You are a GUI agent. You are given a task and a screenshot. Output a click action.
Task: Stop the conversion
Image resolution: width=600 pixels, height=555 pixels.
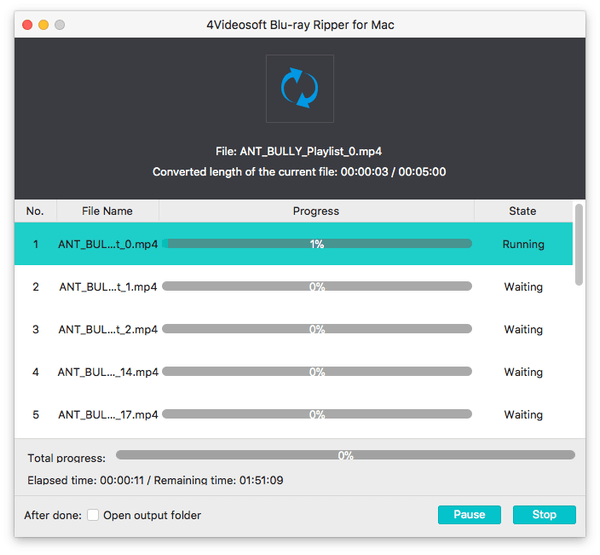[544, 514]
